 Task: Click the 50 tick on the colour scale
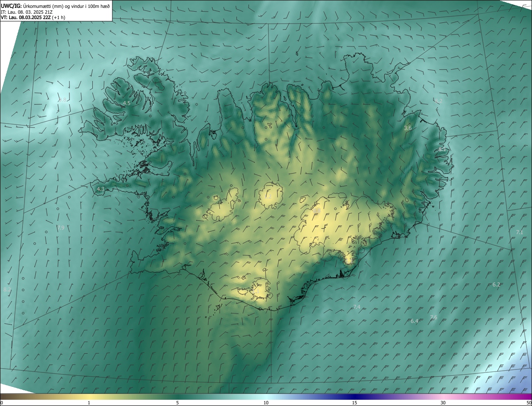click(x=529, y=403)
